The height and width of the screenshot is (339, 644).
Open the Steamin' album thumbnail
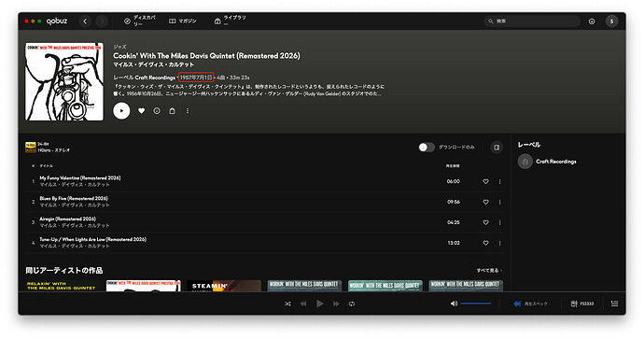224,286
